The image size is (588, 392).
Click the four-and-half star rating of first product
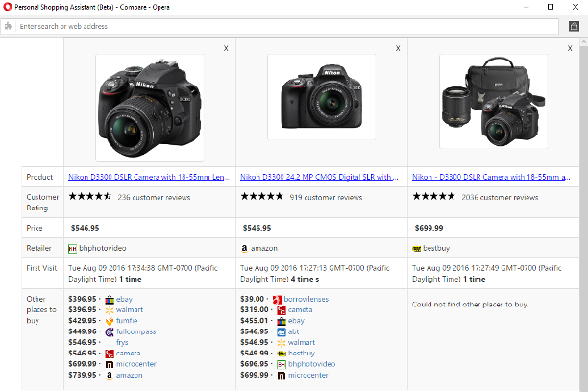(x=89, y=196)
